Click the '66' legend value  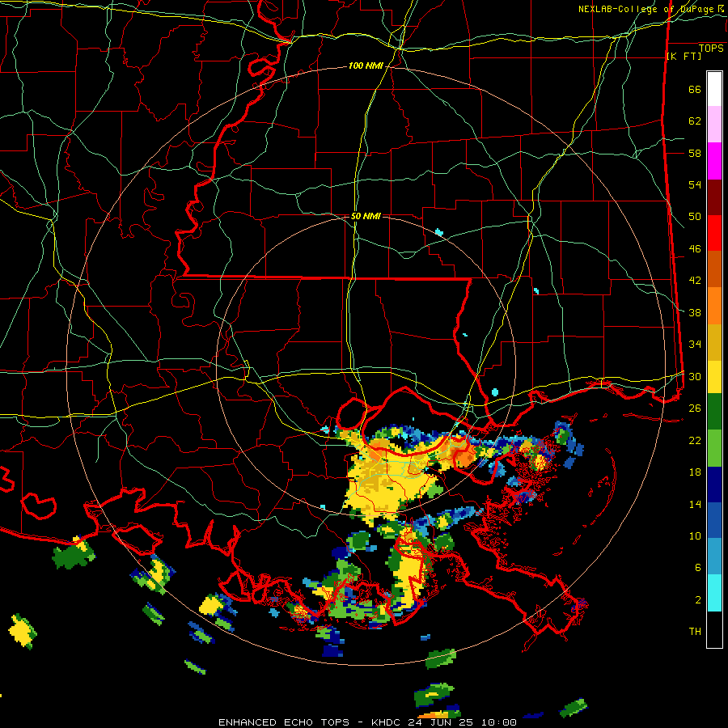pos(695,89)
